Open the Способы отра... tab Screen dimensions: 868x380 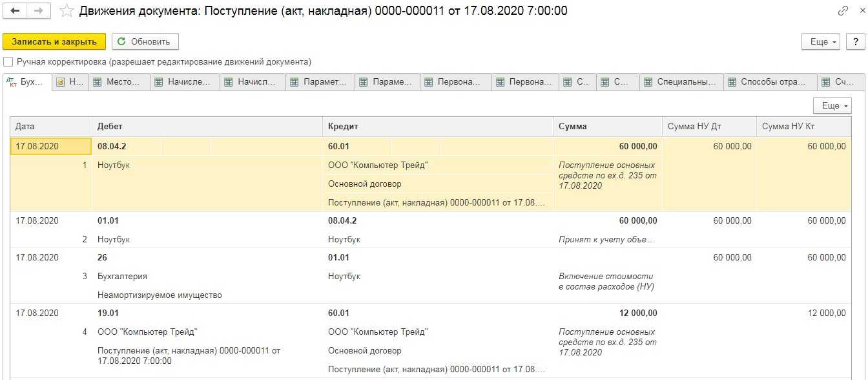(770, 82)
